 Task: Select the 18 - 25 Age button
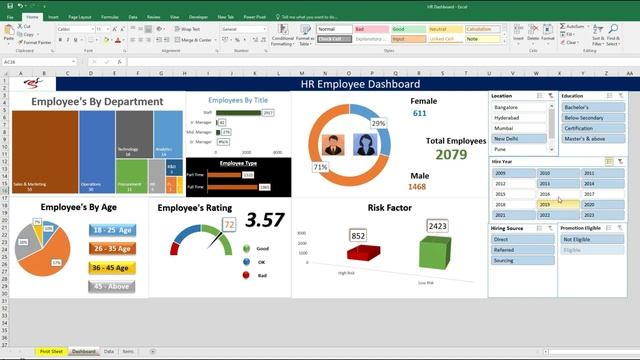pyautogui.click(x=113, y=230)
